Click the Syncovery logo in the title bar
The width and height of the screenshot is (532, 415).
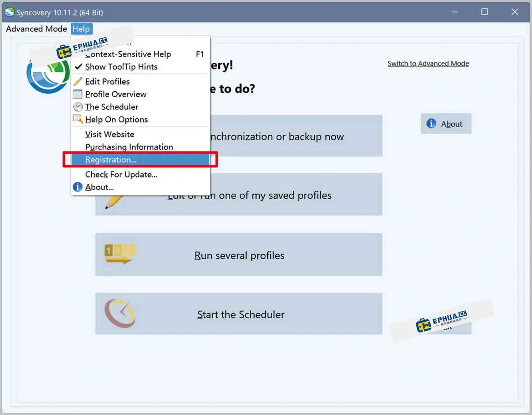tap(9, 12)
